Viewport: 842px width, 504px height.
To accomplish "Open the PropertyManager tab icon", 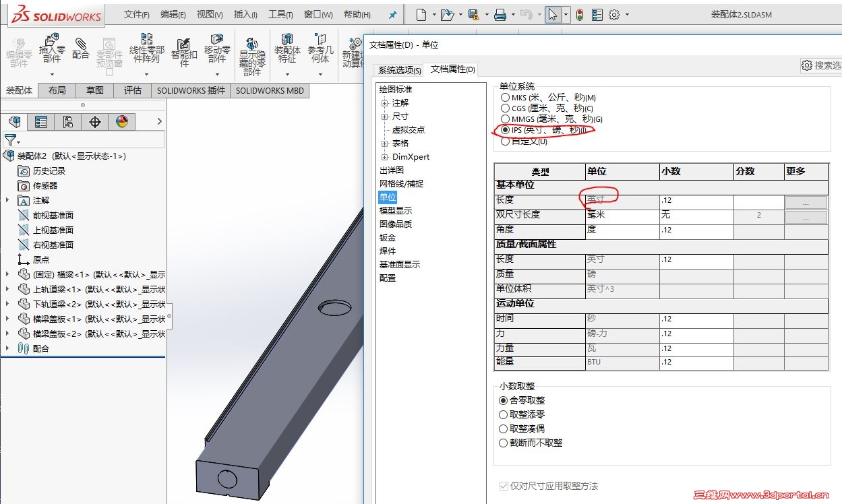I will point(41,121).
